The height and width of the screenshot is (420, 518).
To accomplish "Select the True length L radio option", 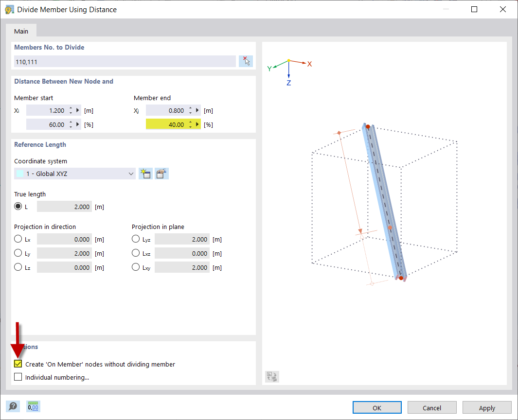I will coord(17,206).
